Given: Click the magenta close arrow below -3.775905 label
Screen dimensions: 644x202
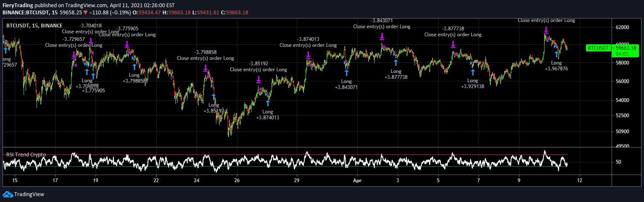Looking at the screenshot, I should pos(127,44).
